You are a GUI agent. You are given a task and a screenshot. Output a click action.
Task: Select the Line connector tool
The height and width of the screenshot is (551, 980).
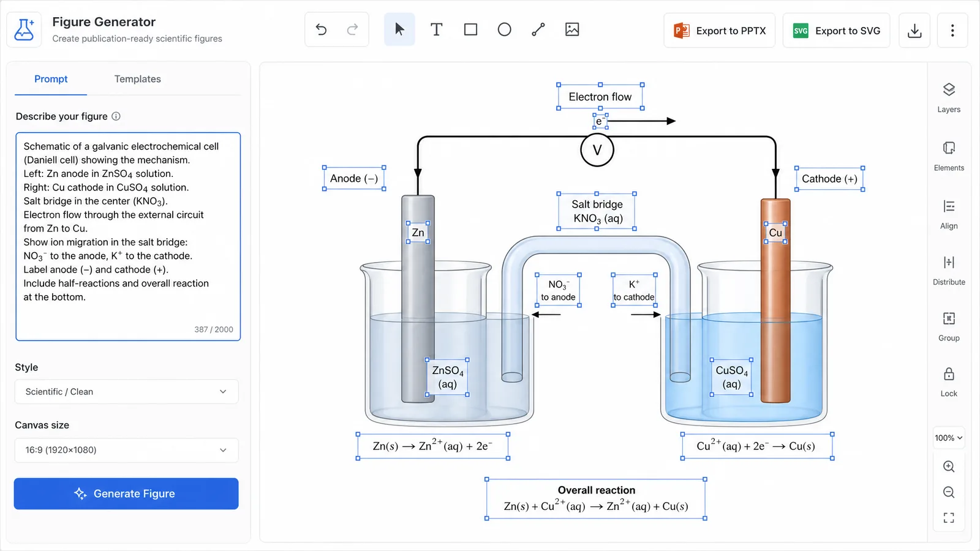(538, 29)
